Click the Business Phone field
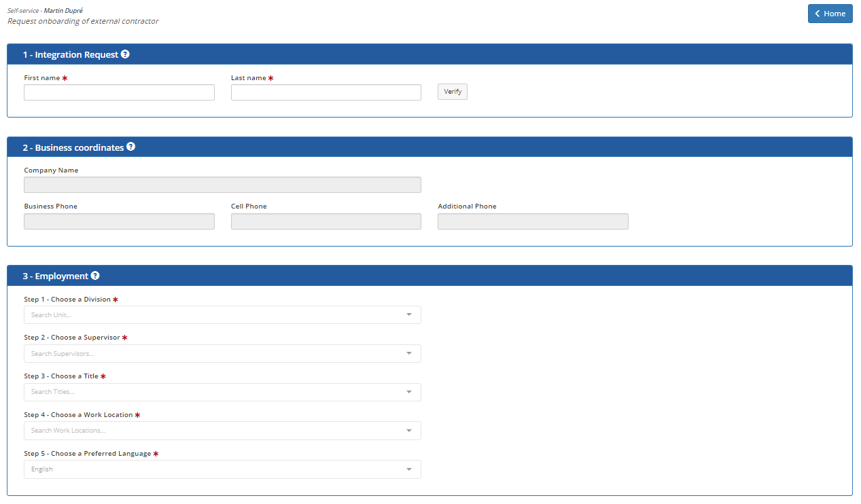861x504 pixels. (119, 221)
